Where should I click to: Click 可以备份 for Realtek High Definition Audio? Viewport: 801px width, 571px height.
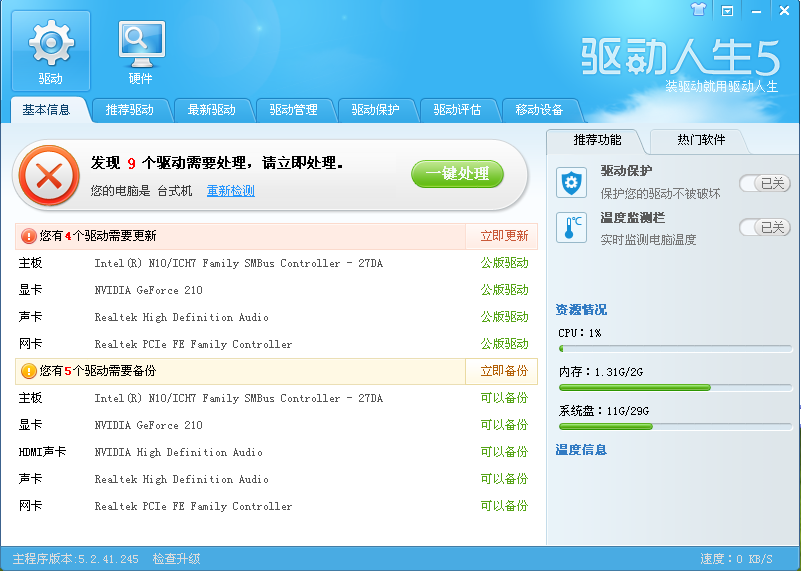(x=504, y=479)
